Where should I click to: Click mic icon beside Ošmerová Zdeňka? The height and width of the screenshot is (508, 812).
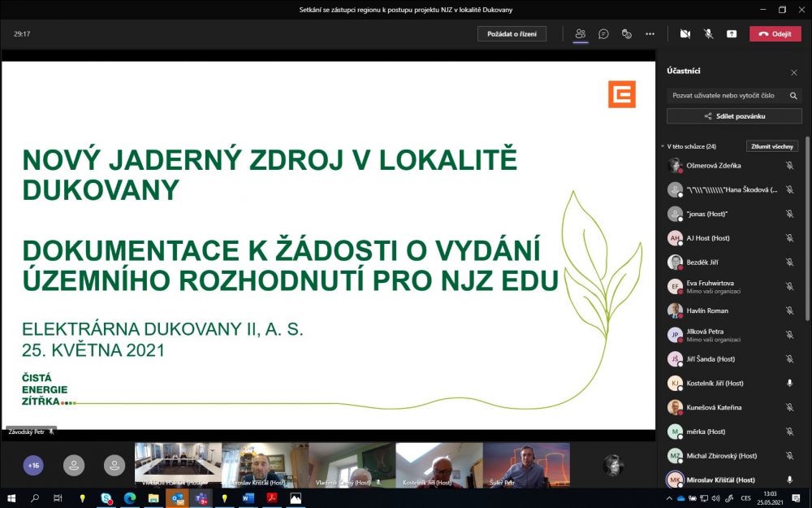(x=790, y=165)
